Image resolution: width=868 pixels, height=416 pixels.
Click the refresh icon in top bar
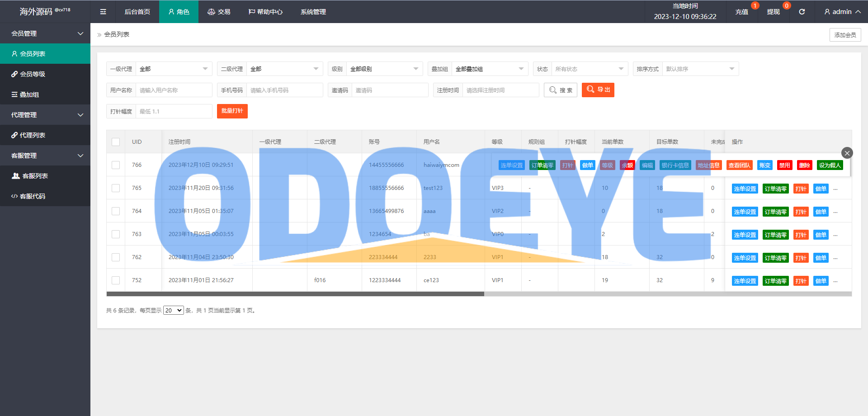pos(802,12)
